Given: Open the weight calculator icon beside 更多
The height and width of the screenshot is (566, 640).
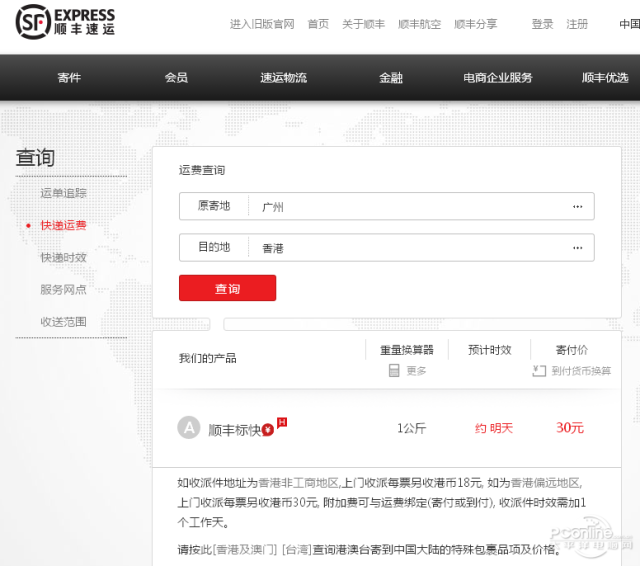Looking at the screenshot, I should 394,371.
